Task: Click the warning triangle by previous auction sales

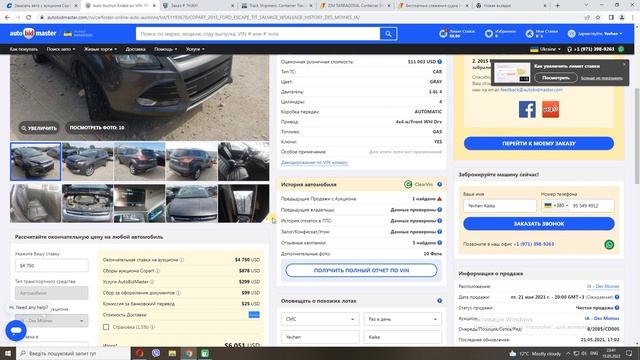Action: click(440, 199)
